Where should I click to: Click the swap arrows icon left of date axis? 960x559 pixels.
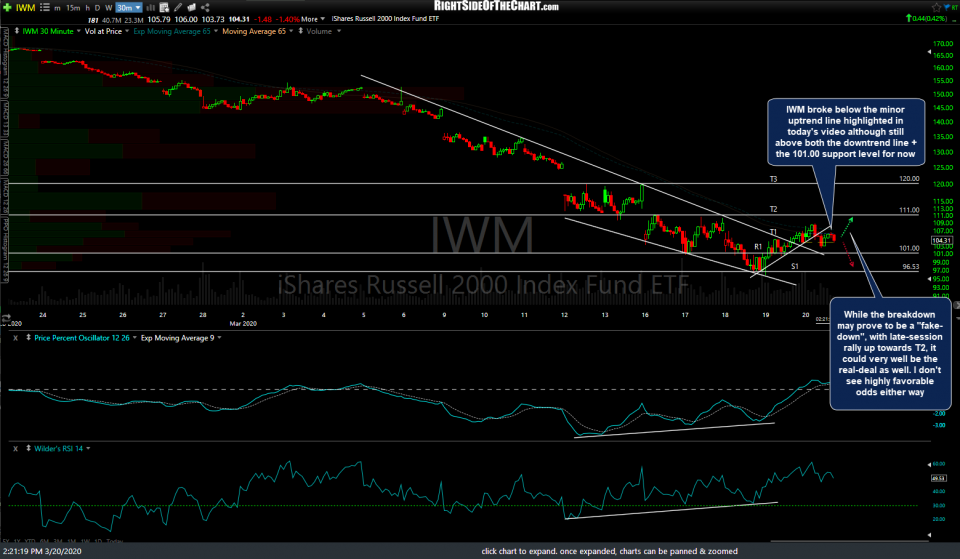click(6, 318)
